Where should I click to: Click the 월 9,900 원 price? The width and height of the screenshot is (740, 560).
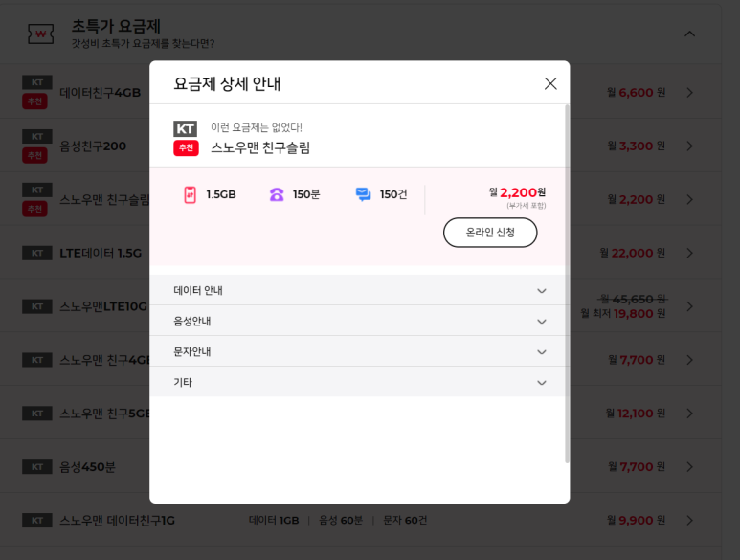[x=637, y=521]
